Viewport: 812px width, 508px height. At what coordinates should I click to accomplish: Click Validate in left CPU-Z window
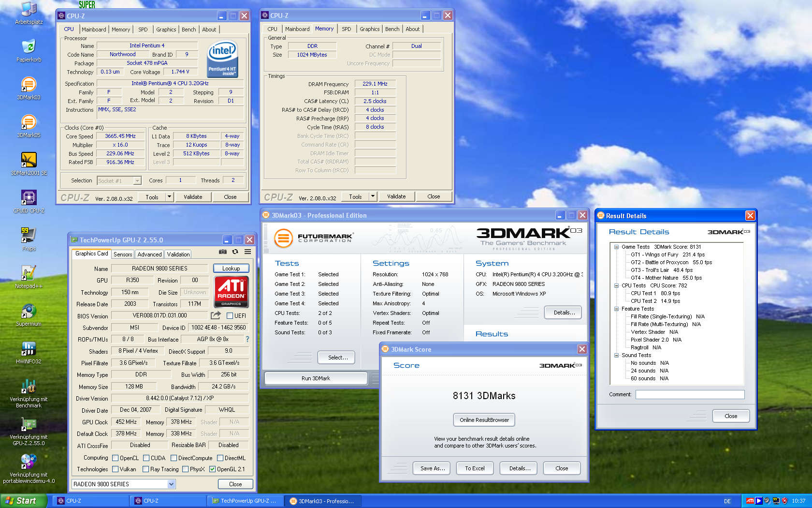pos(193,197)
